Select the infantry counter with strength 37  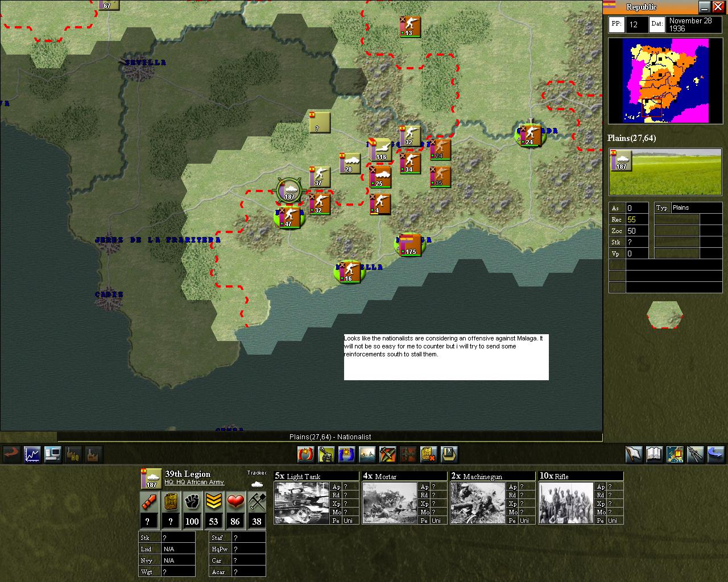click(320, 177)
